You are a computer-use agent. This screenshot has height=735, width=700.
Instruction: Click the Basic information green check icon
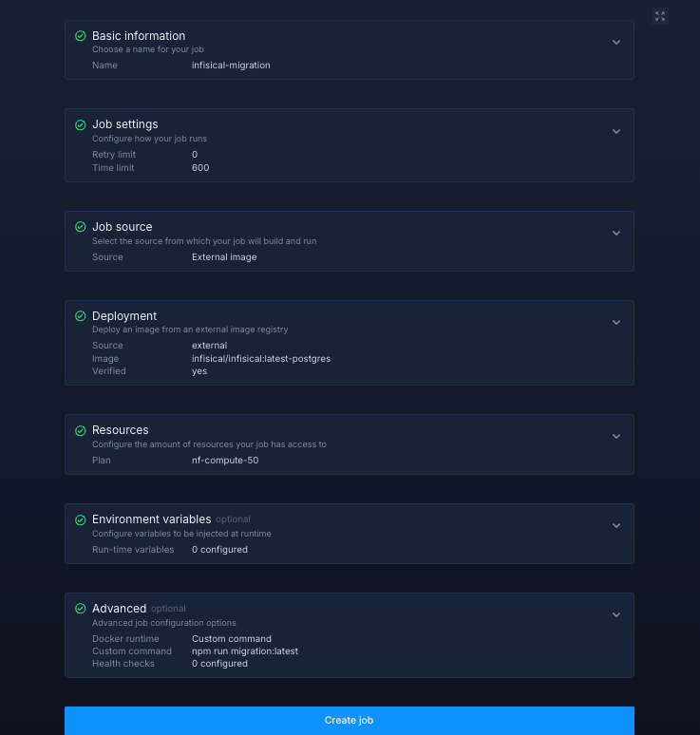click(x=80, y=36)
